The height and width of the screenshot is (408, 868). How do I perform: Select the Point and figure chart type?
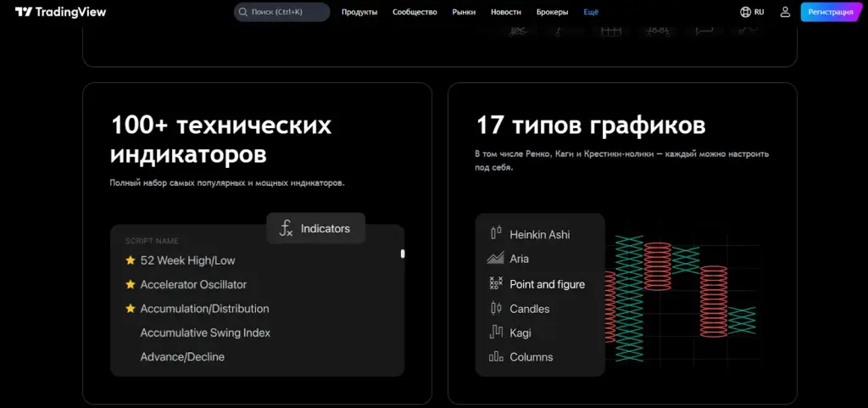[547, 284]
